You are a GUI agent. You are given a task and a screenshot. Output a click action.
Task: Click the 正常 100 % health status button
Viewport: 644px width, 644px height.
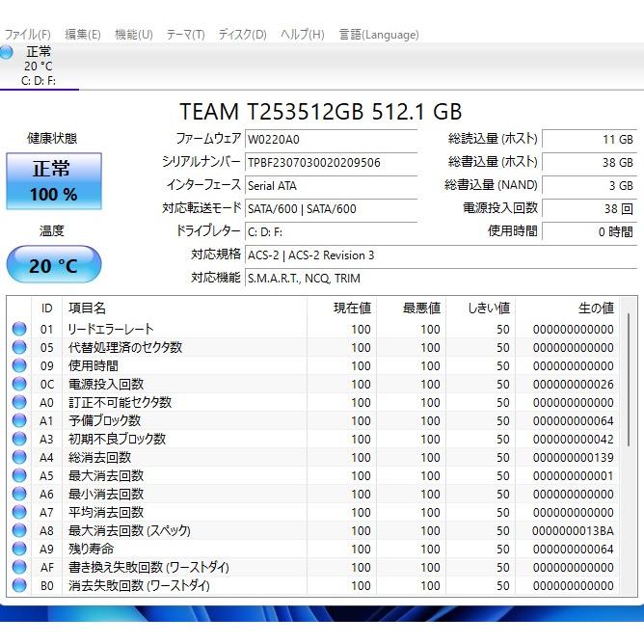[x=53, y=180]
